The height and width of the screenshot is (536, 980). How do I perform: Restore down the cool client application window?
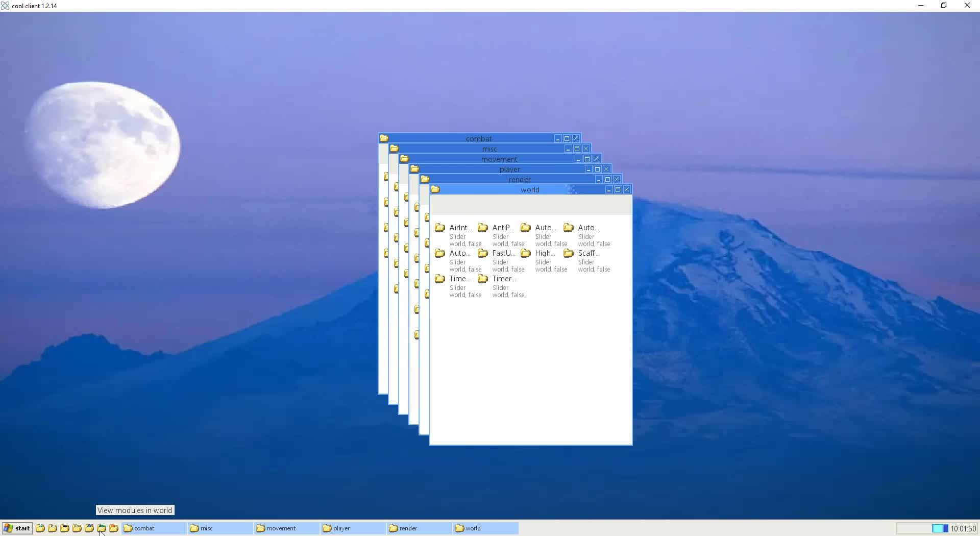944,6
